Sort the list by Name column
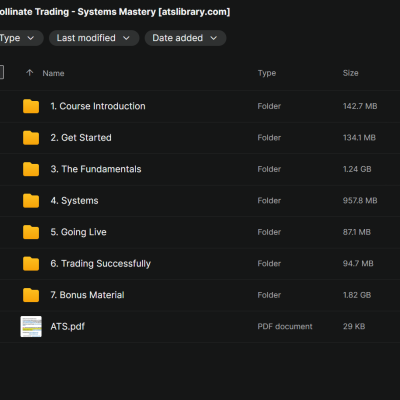This screenshot has height=400, width=400. click(53, 73)
